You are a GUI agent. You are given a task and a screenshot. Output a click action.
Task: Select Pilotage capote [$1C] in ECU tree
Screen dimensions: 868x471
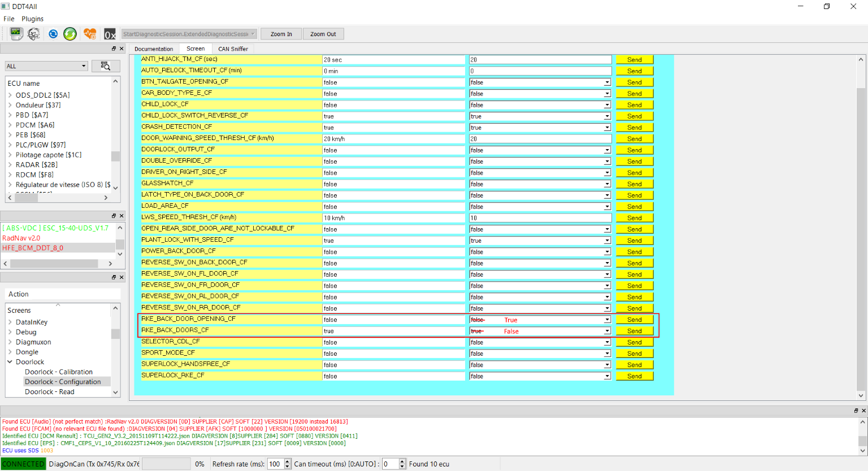[x=49, y=155]
